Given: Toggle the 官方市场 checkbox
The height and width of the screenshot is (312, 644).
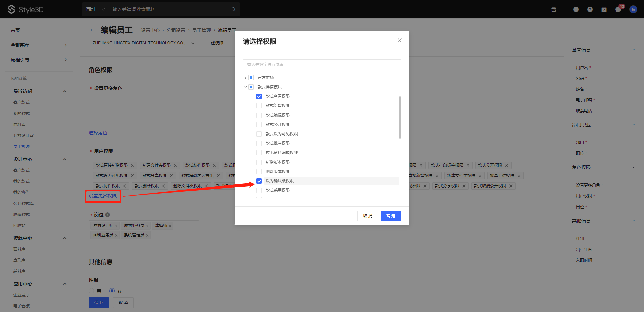Looking at the screenshot, I should pyautogui.click(x=251, y=78).
